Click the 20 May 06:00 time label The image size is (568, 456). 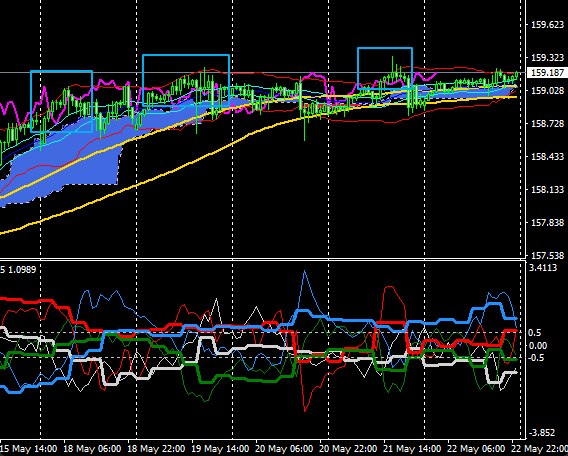point(284,449)
